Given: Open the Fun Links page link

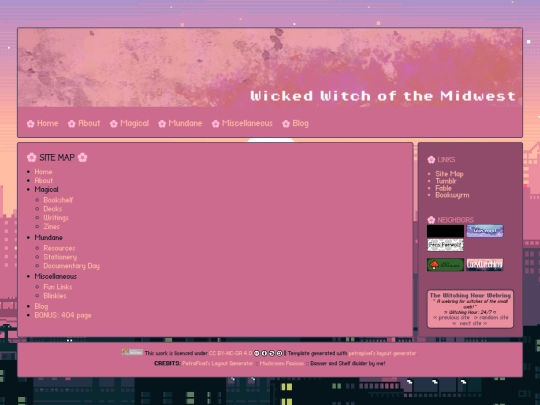Looking at the screenshot, I should point(58,287).
